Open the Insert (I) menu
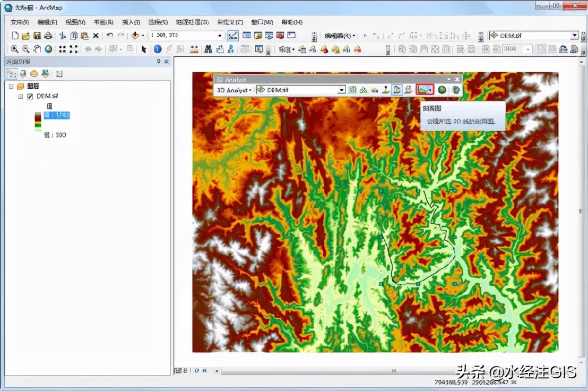The width and height of the screenshot is (588, 391). (131, 22)
